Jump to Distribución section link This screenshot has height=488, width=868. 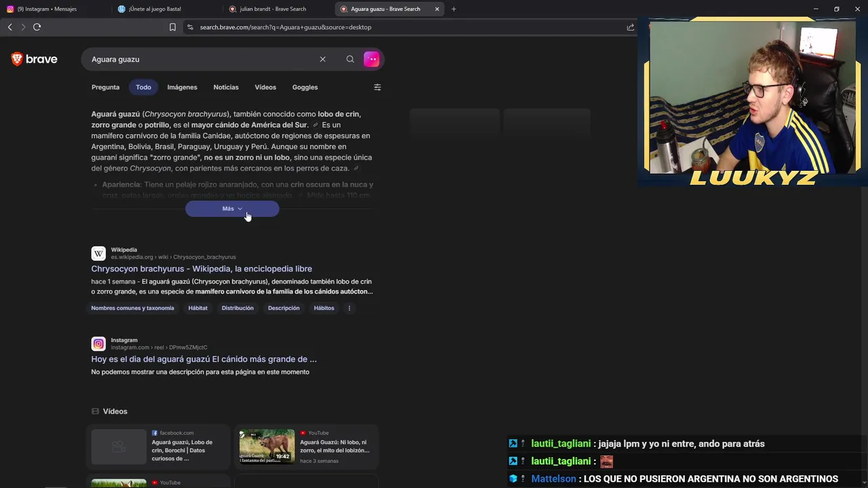[x=237, y=308]
